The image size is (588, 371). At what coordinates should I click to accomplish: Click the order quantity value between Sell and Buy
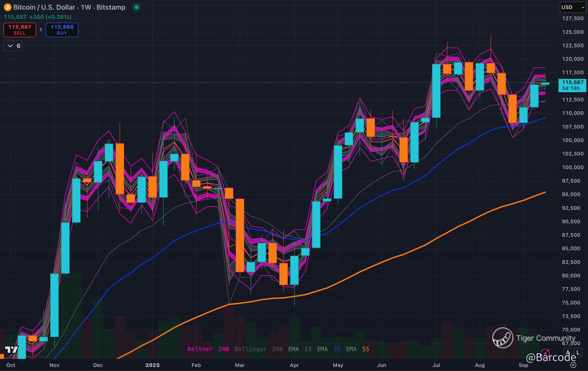point(41,30)
